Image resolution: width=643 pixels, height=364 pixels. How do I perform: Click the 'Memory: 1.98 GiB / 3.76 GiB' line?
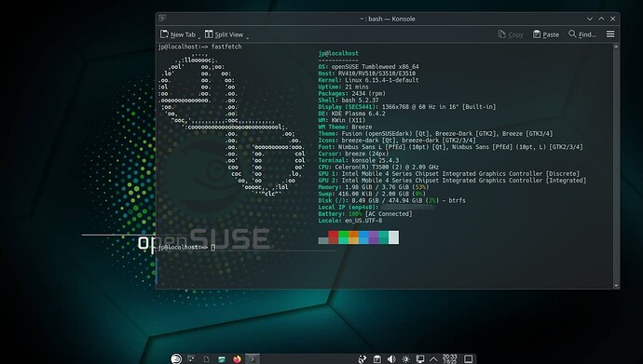click(x=374, y=187)
